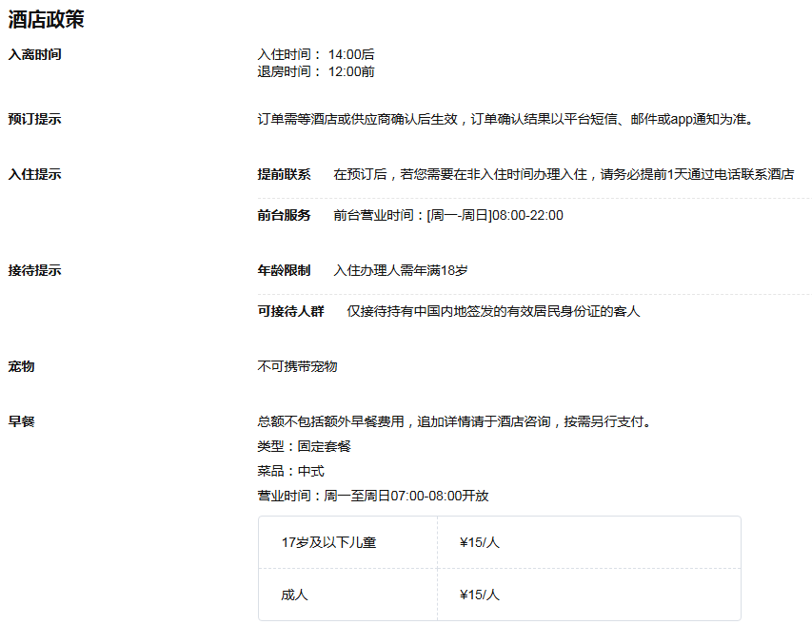Screen dimensions: 812x644
Task: Click the front desk hours 08:00-22:00 text
Action: (447, 215)
